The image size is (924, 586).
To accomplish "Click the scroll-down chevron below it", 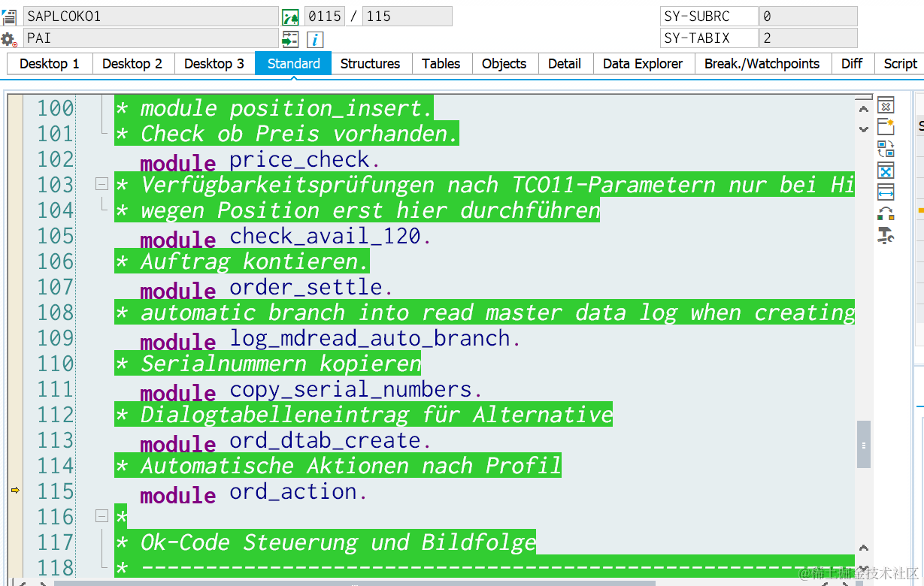I will [864, 129].
